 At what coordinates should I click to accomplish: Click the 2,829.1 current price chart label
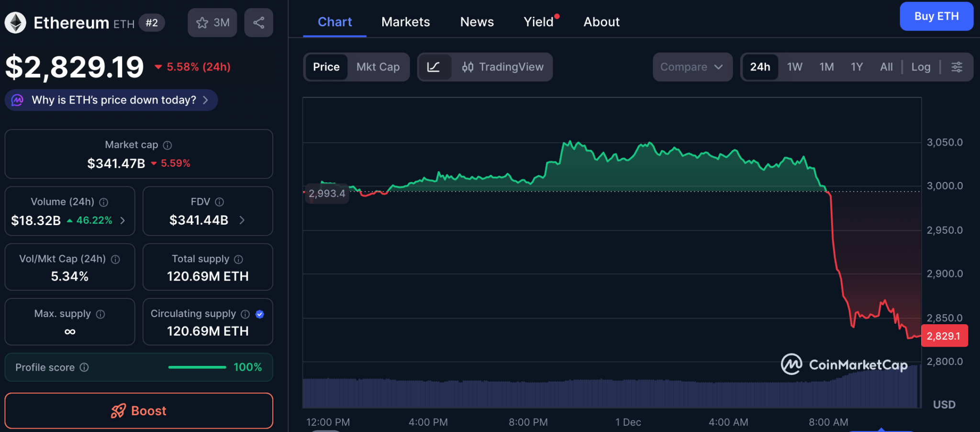944,336
